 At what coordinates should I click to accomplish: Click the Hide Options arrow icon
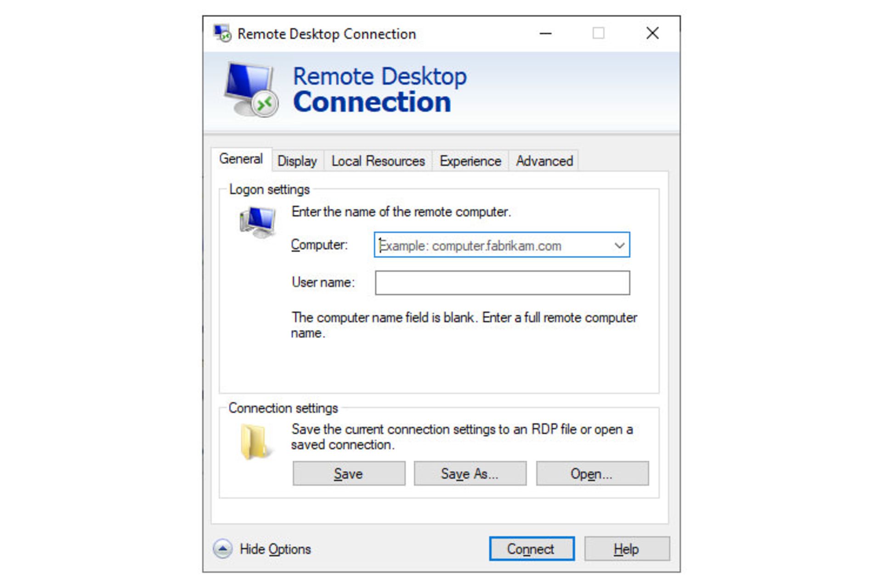click(223, 548)
